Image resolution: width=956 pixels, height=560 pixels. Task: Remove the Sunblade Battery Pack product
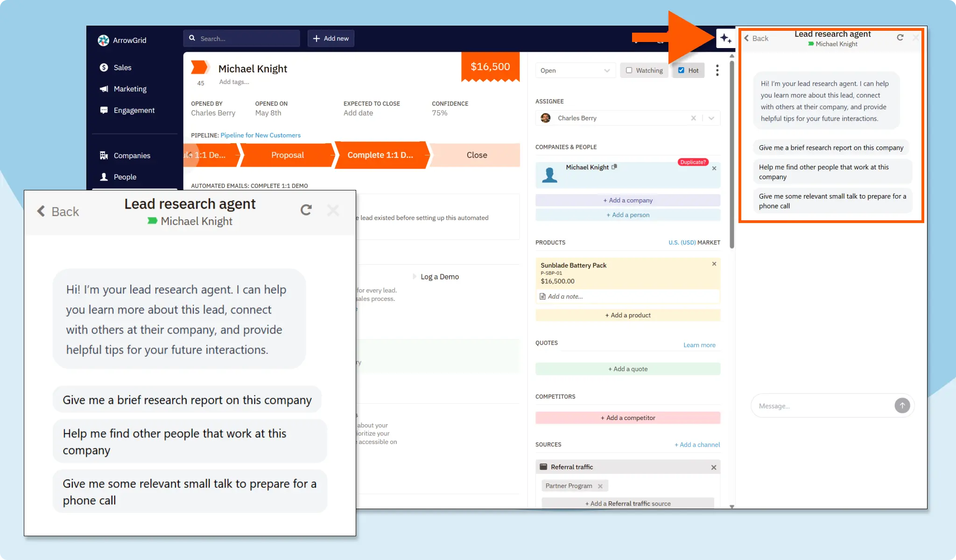(x=714, y=264)
